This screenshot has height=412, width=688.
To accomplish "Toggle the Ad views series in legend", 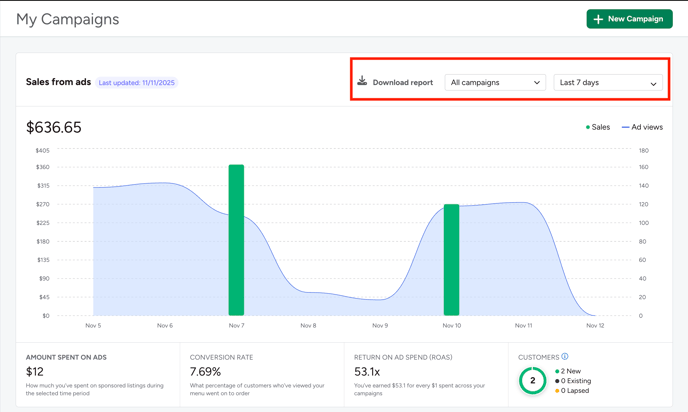I will (x=643, y=128).
